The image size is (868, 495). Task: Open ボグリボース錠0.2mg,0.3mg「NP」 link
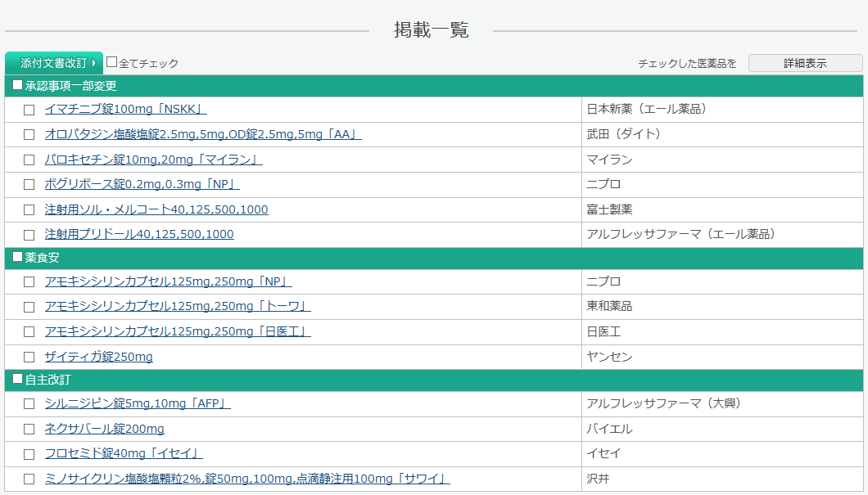pyautogui.click(x=142, y=183)
